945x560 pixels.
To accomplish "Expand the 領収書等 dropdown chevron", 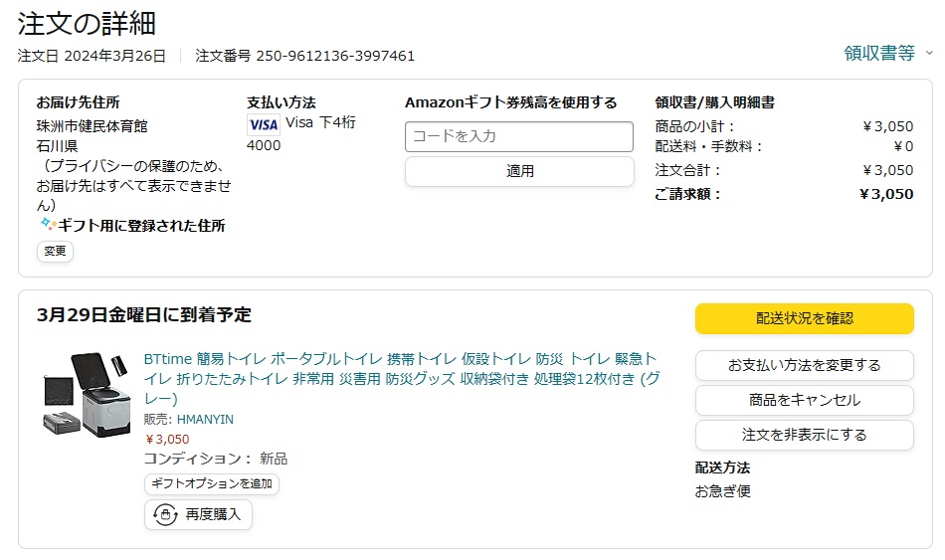I will point(929,53).
